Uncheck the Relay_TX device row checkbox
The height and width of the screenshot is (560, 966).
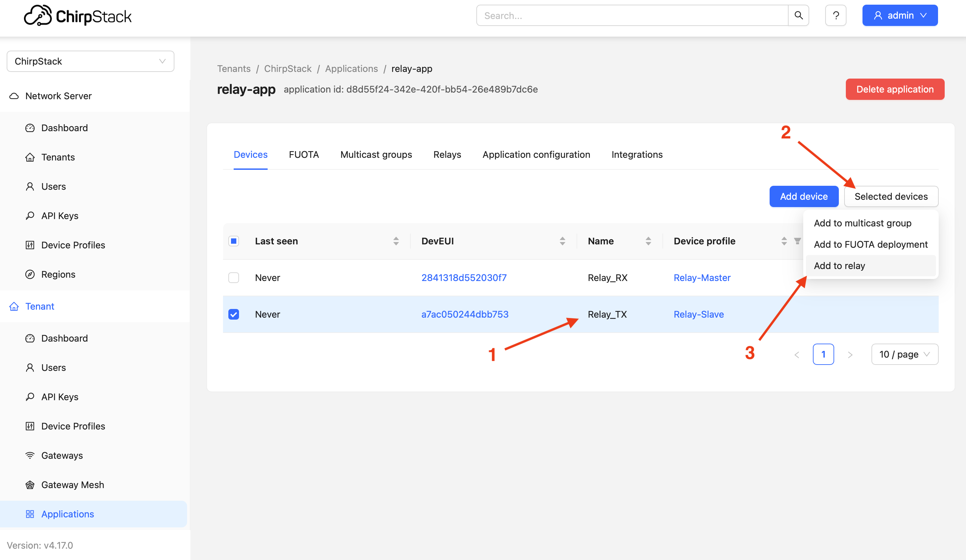pyautogui.click(x=233, y=314)
